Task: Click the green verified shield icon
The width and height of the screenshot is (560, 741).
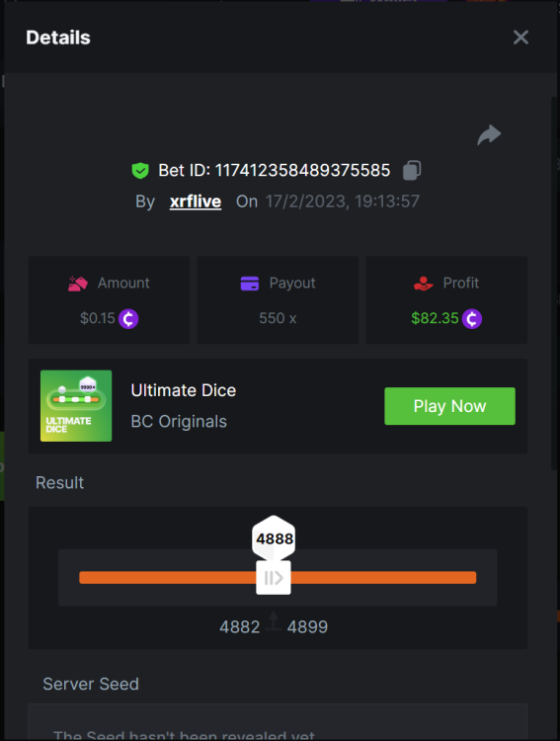Action: click(140, 170)
